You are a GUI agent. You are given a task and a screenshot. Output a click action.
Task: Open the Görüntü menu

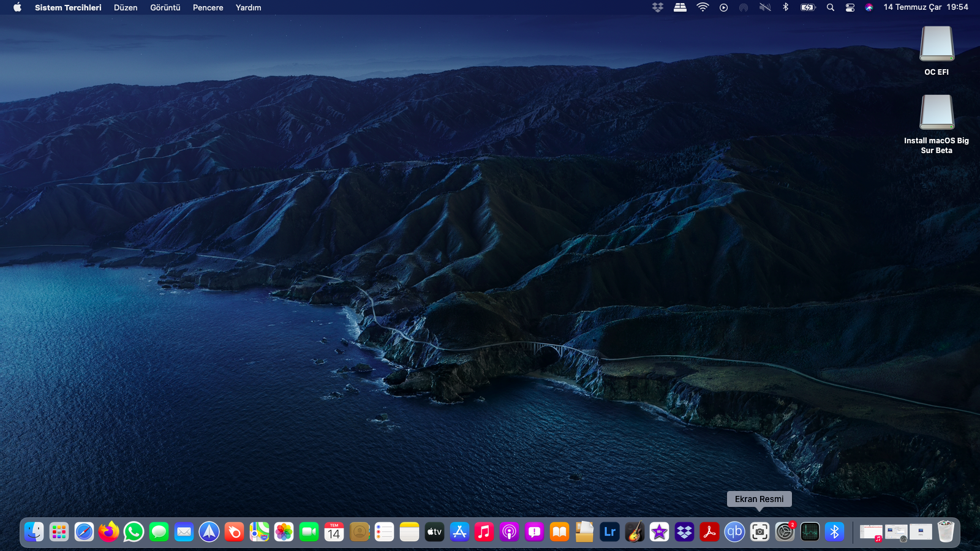pos(165,7)
